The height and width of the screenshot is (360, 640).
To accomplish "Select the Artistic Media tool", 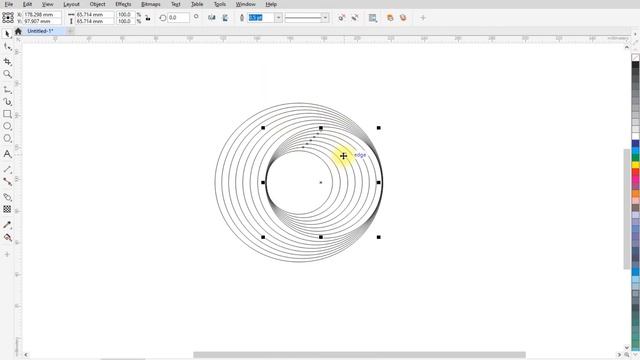I will (7, 102).
